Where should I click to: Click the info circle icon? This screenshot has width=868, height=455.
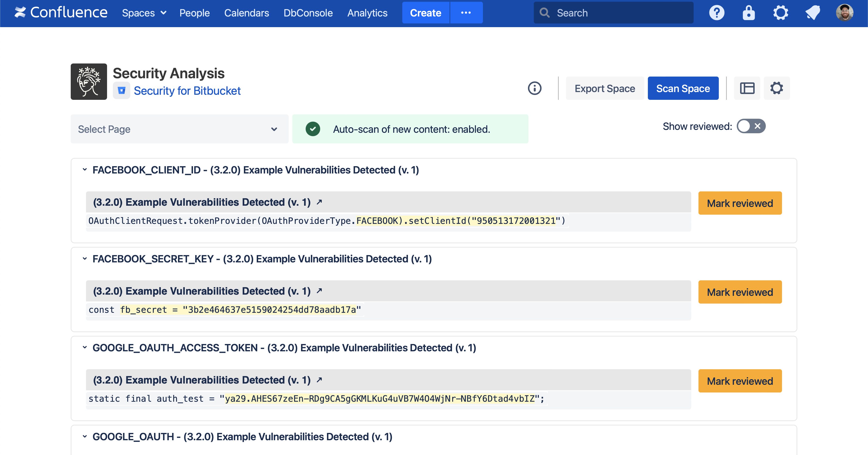[535, 88]
